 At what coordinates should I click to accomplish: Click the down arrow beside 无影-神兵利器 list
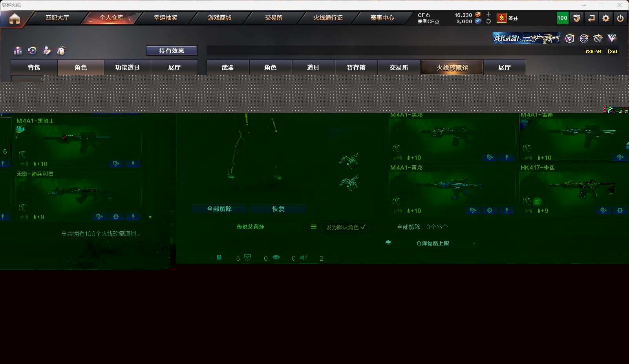tap(150, 217)
